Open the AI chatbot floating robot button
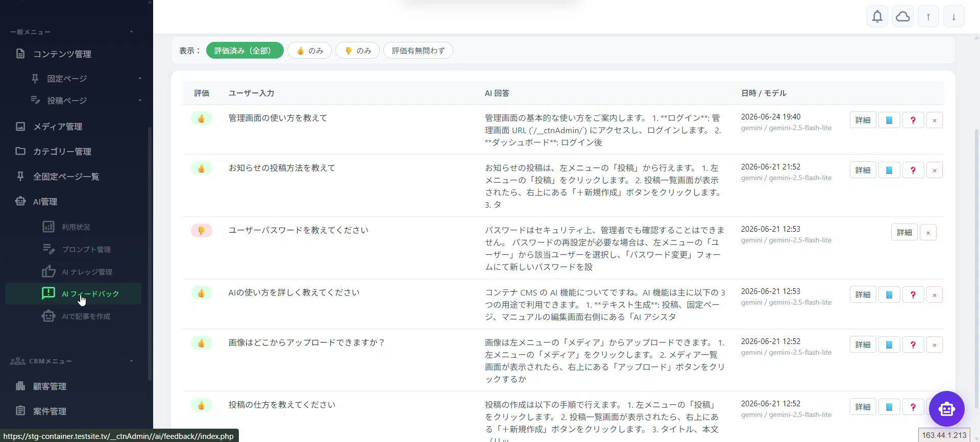Image resolution: width=980 pixels, height=442 pixels. tap(946, 409)
